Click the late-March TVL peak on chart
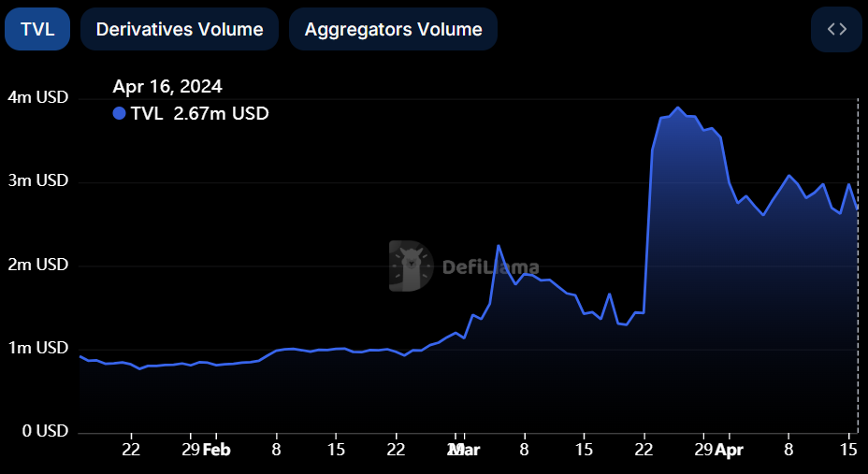Screen dimensions: 868x474 [678, 108]
